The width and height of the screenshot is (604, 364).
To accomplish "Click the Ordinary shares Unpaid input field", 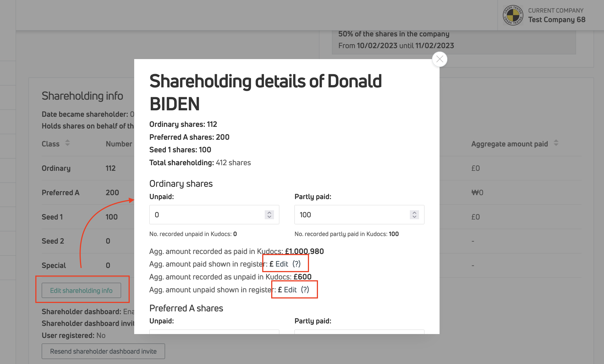I will click(207, 215).
